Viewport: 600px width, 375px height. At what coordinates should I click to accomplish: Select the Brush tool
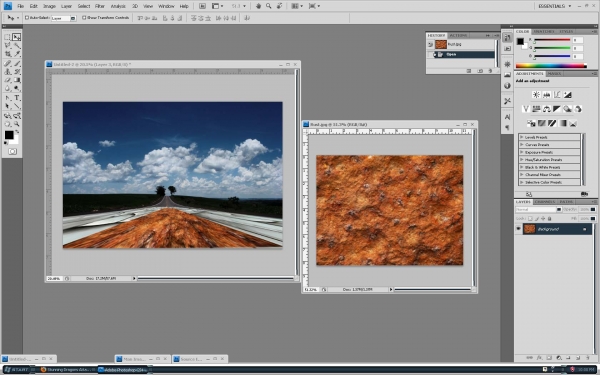pyautogui.click(x=16, y=64)
